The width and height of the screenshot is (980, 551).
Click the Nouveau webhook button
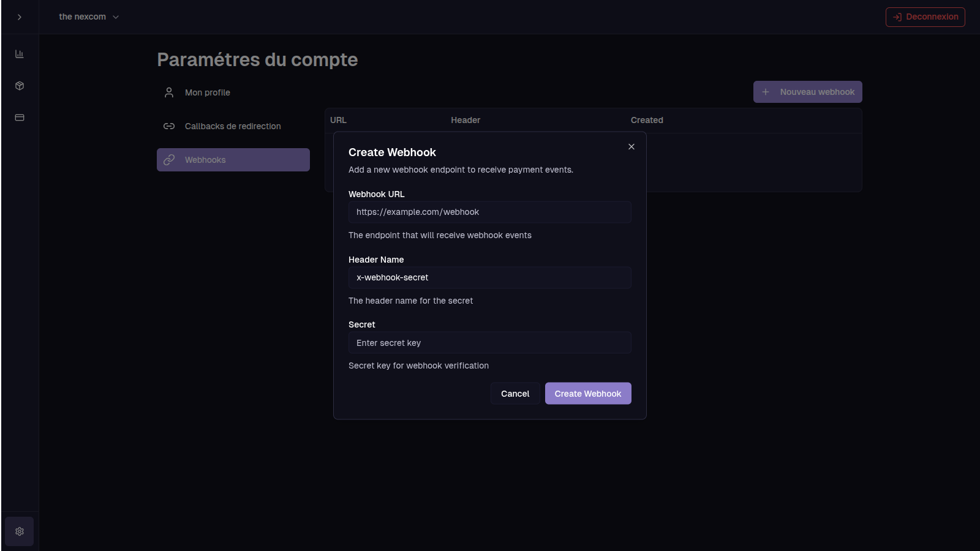click(807, 92)
